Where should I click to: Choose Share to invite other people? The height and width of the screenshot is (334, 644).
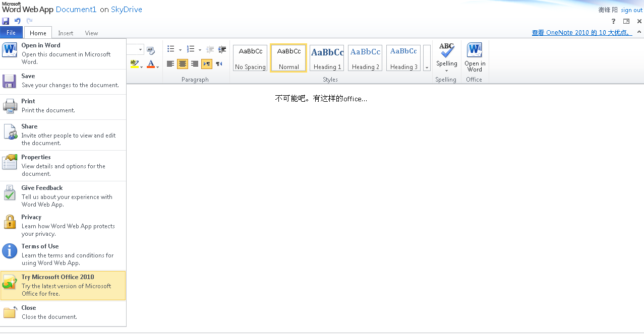pos(63,135)
